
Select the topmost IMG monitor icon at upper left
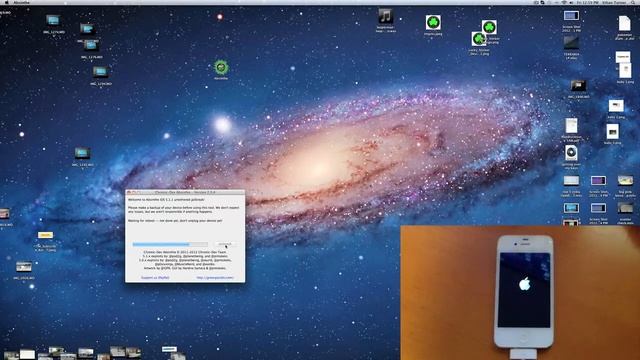(x=53, y=20)
